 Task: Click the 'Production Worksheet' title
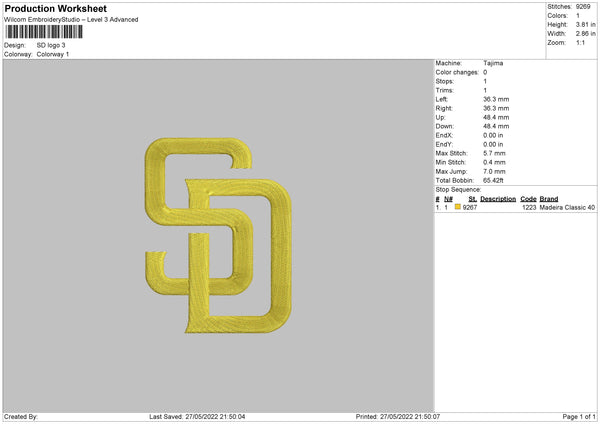[x=56, y=8]
